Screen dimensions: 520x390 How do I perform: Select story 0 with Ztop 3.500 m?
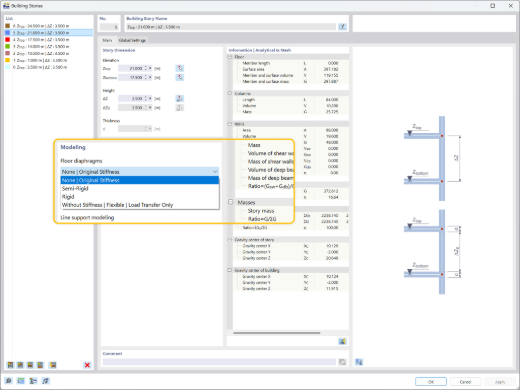49,67
